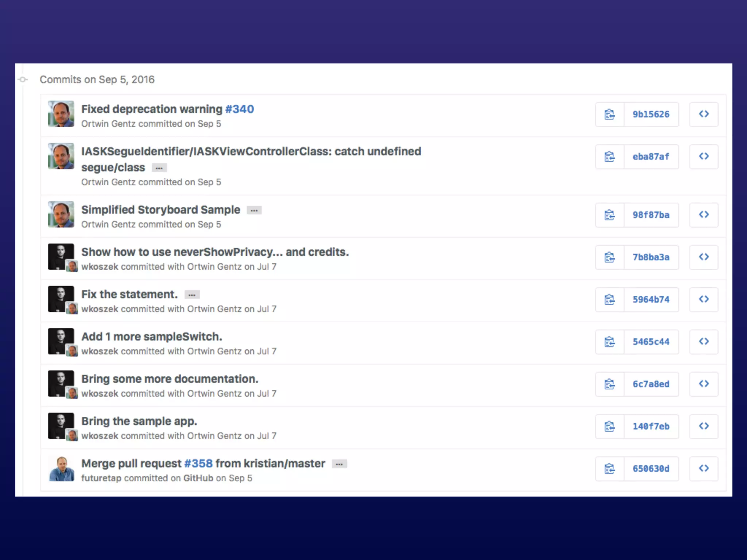Expand the Merge pull request #358 description
The image size is (747, 560).
point(339,464)
